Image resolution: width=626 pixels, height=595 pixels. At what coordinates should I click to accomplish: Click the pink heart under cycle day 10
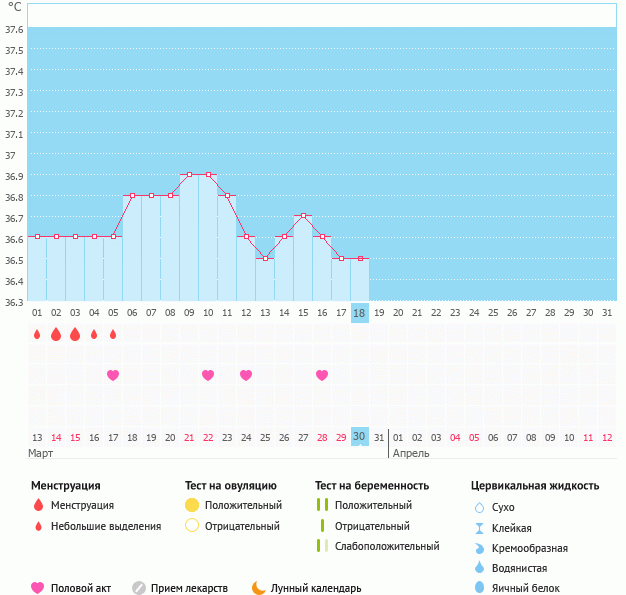click(208, 375)
